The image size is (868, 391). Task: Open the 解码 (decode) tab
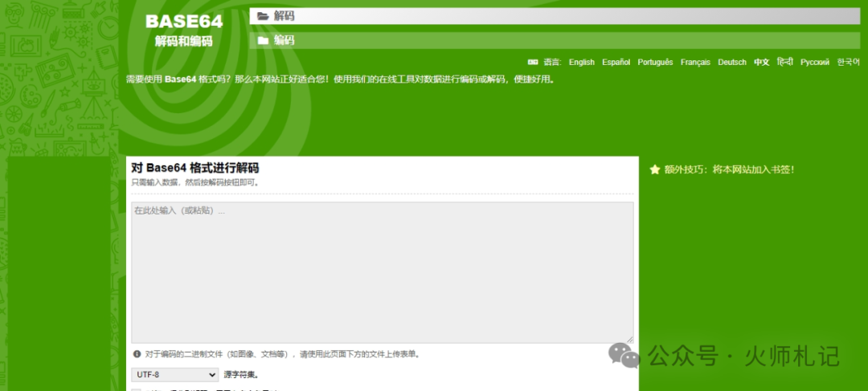pyautogui.click(x=555, y=16)
